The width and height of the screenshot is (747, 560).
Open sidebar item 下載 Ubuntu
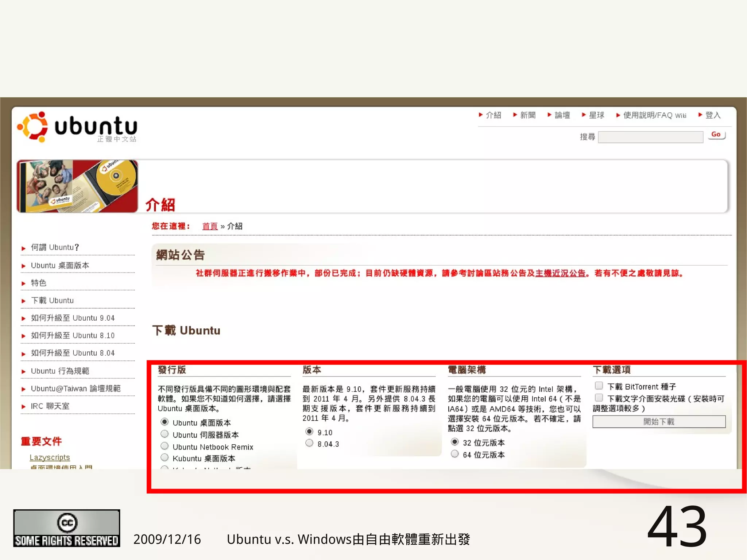click(x=52, y=301)
